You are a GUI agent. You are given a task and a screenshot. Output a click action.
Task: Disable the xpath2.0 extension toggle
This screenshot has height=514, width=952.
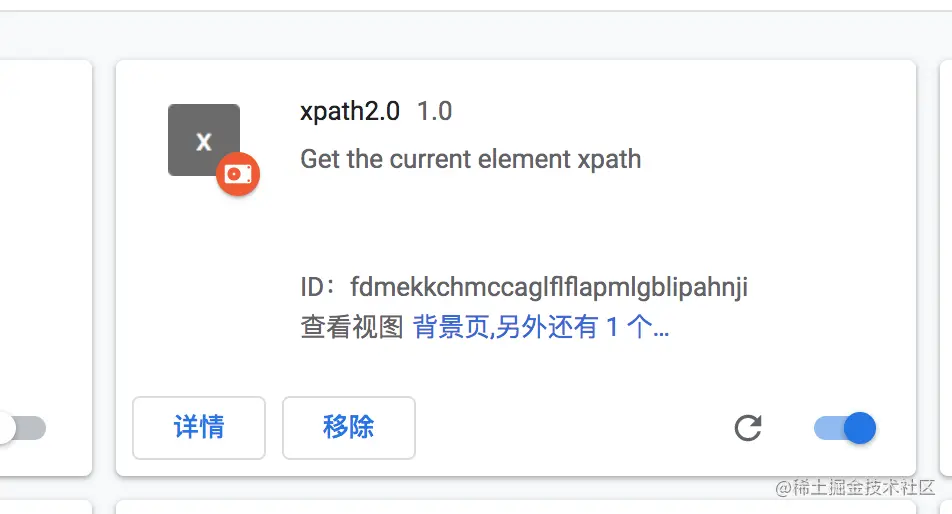coord(845,428)
